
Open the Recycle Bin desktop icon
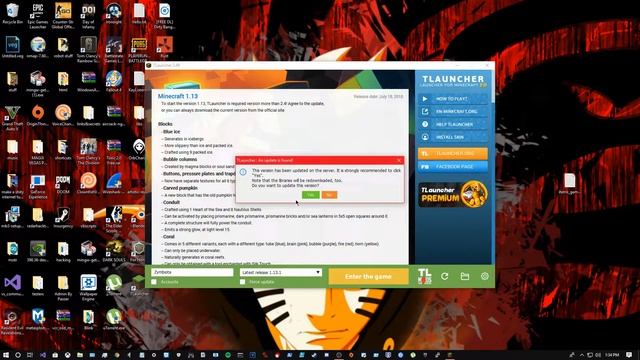(12, 14)
